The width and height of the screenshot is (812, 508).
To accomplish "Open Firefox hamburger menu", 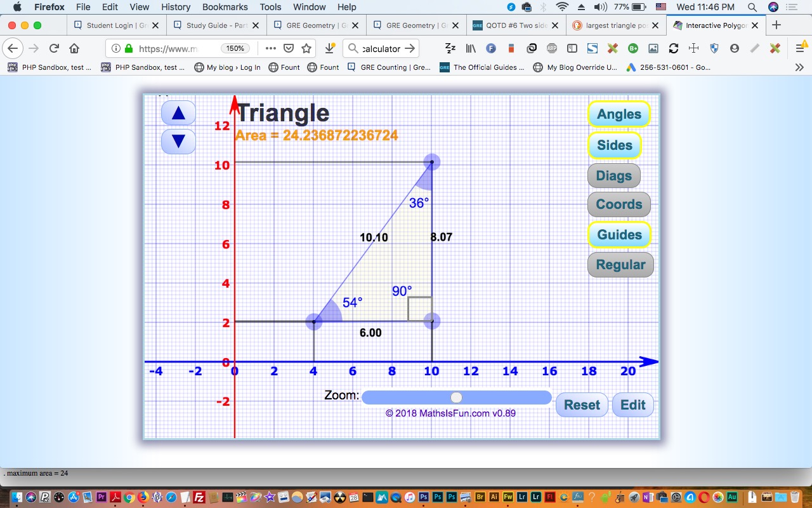I will (x=799, y=48).
